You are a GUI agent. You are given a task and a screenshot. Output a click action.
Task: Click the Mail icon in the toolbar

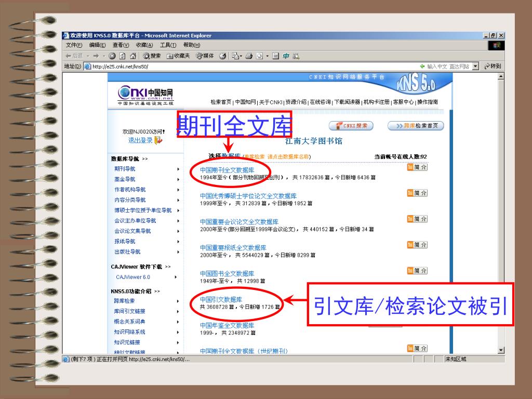click(235, 56)
